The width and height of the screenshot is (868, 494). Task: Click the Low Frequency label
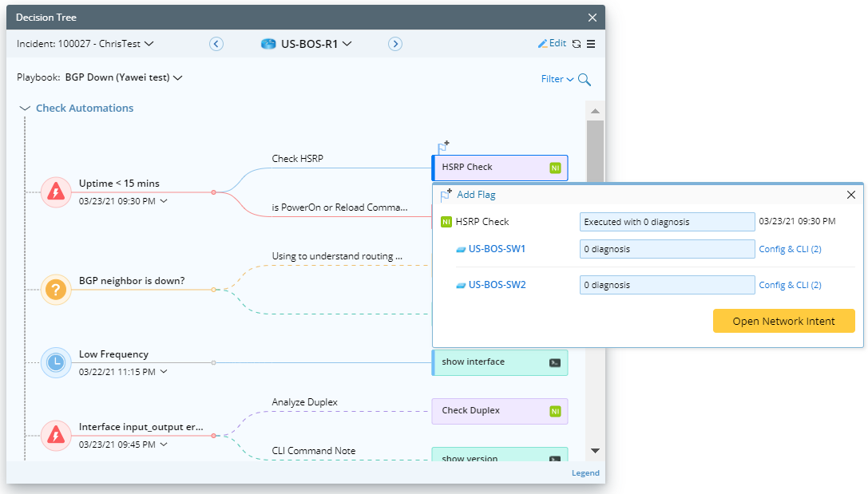113,354
